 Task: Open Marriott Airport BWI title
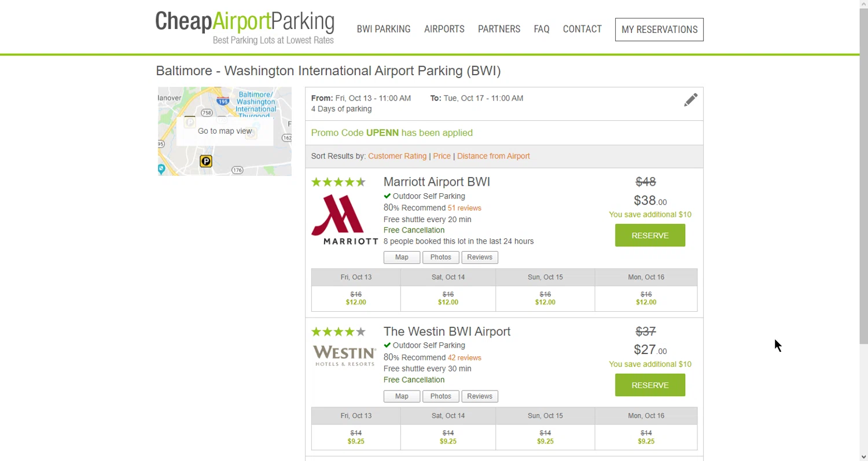pos(437,182)
